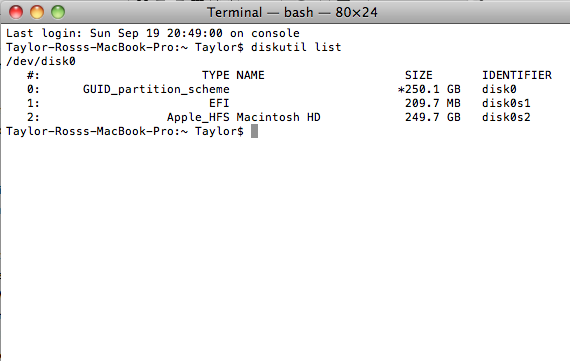Click the /dev/disk0 path line
Image resolution: width=570 pixels, height=361 pixels.
[x=41, y=61]
